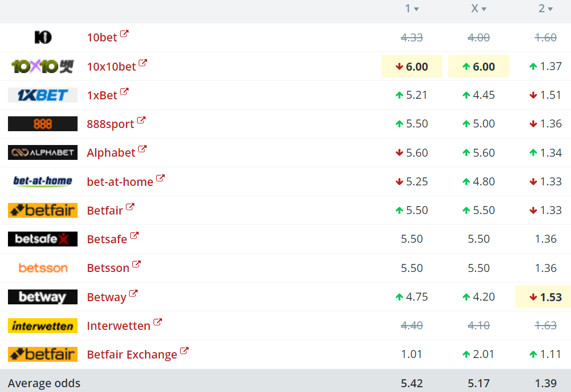Screen dimensions: 571x392
Task: Click the Betsafe bookmaker logo
Action: point(42,239)
